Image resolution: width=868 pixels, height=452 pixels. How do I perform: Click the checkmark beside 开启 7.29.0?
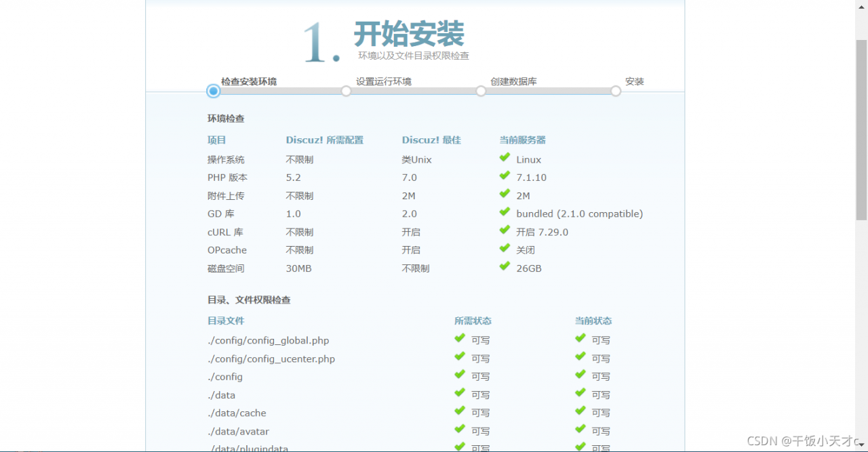(505, 230)
